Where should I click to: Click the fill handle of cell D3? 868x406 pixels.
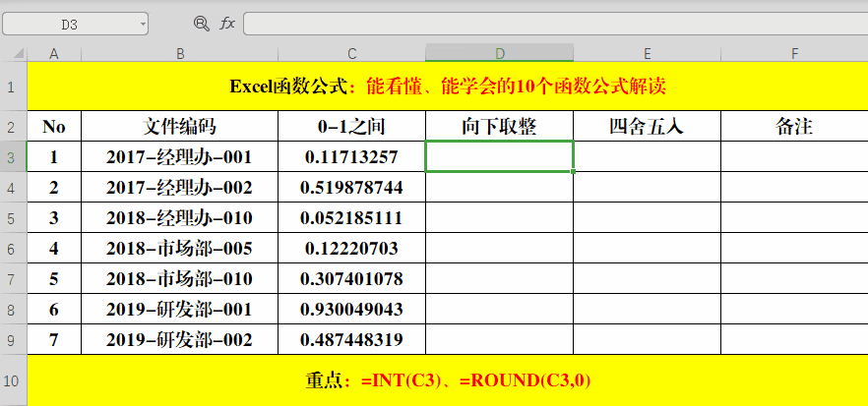573,171
